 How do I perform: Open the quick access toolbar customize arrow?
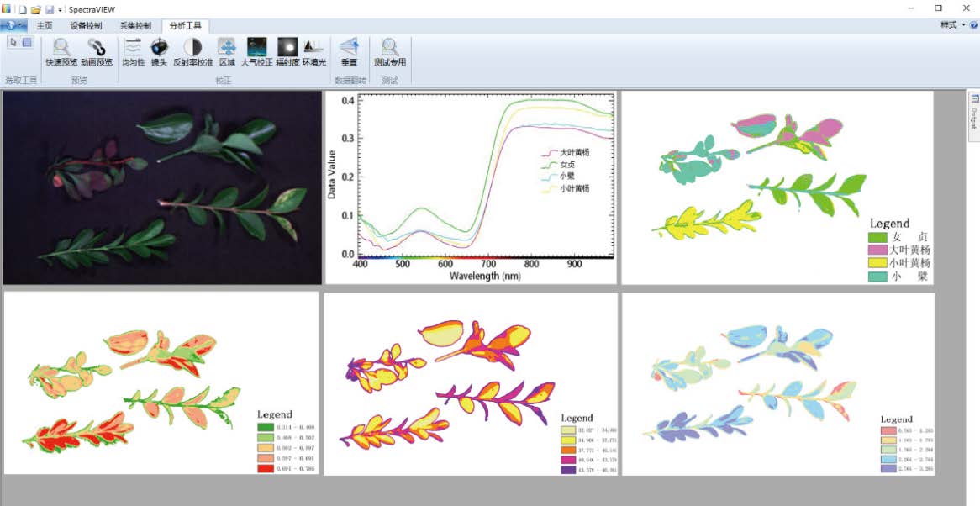pyautogui.click(x=61, y=8)
